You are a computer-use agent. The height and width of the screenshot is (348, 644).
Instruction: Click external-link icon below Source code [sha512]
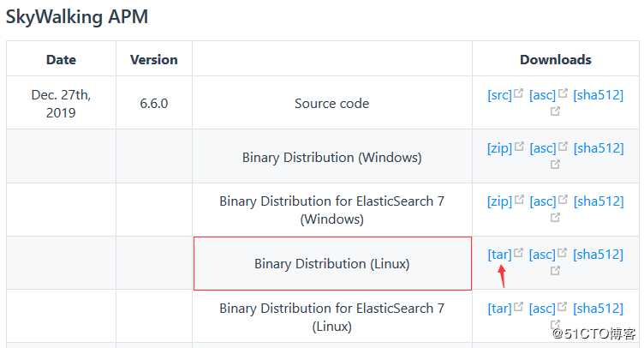555,111
